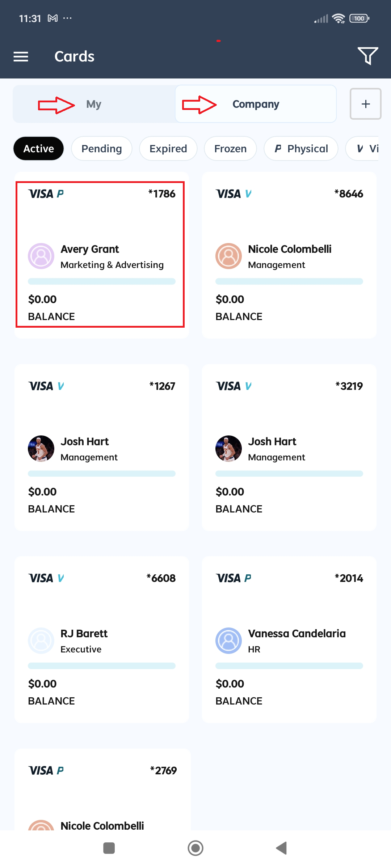Viewport: 391px width, 868px height.
Task: Tap the Android home circle button
Action: [195, 848]
